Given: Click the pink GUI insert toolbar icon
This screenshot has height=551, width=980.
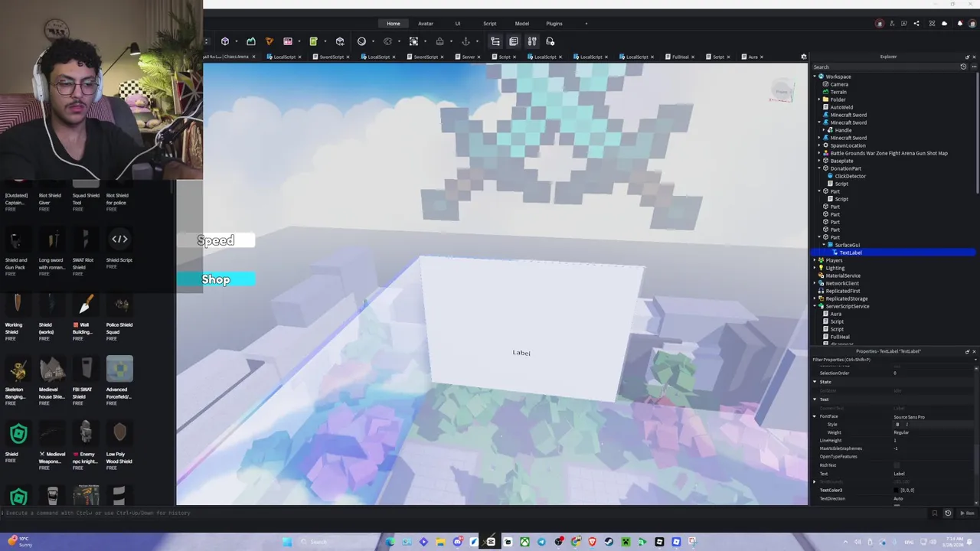Looking at the screenshot, I should [288, 41].
